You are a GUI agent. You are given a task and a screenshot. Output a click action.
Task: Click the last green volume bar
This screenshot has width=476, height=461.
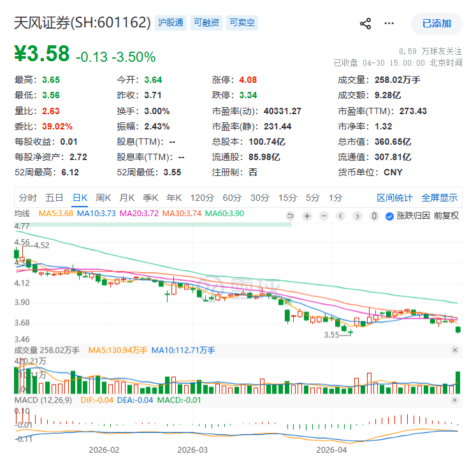[458, 383]
